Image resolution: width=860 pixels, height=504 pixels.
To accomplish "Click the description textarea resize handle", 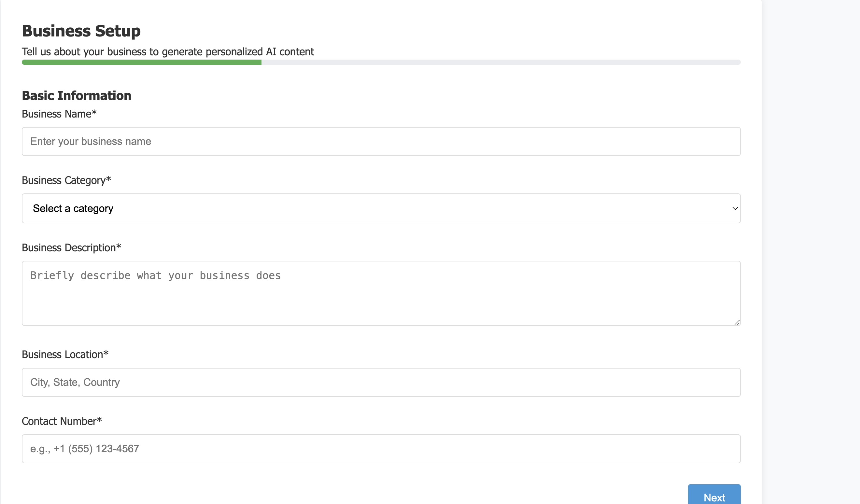I will 737,322.
